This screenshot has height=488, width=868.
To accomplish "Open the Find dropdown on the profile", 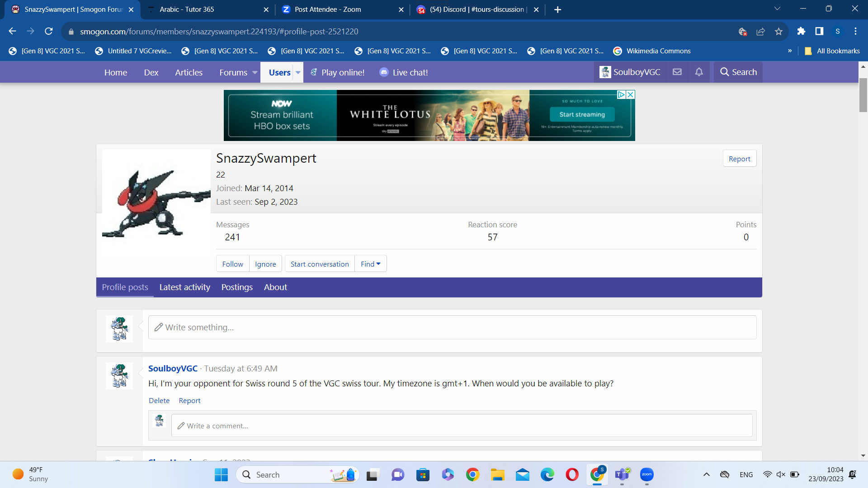I will point(370,264).
